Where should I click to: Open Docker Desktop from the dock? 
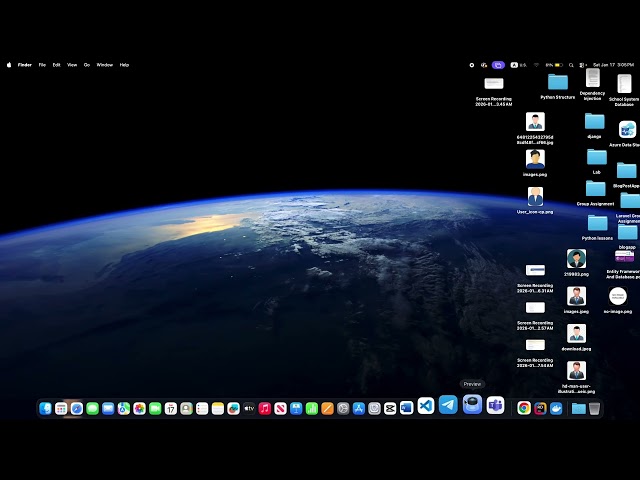click(556, 408)
